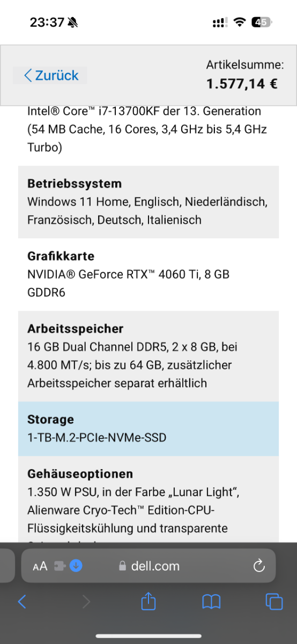
Task: Tap the Gehäuseoptionen section
Action: pos(148,499)
